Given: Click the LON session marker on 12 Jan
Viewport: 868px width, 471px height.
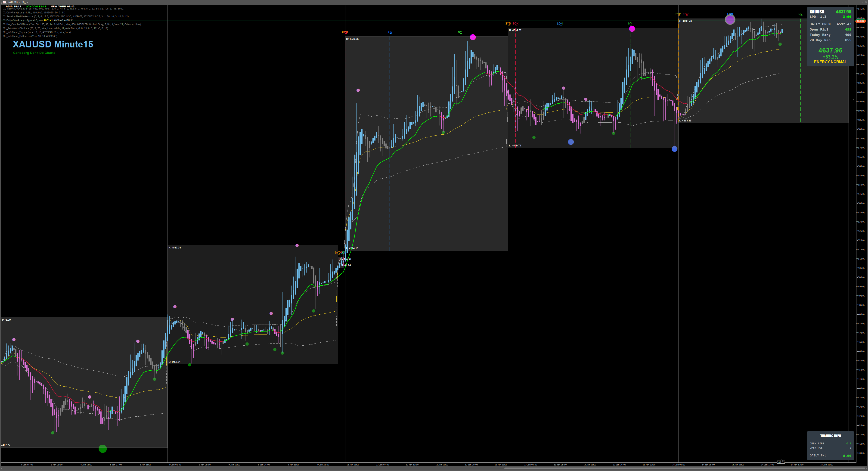Looking at the screenshot, I should click(390, 32).
